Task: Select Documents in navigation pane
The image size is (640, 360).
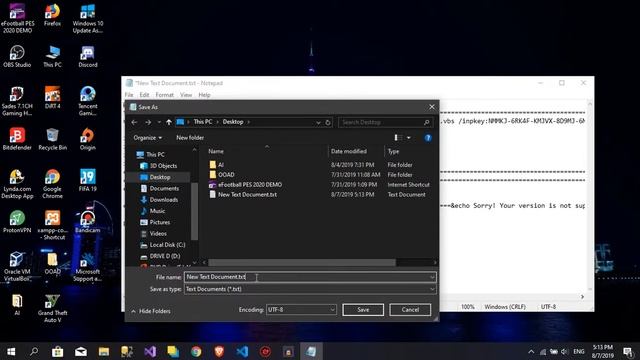Action: (x=164, y=189)
